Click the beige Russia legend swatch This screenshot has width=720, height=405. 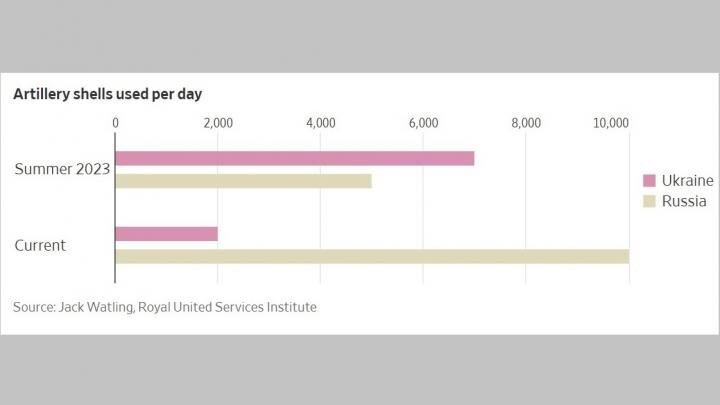click(649, 201)
